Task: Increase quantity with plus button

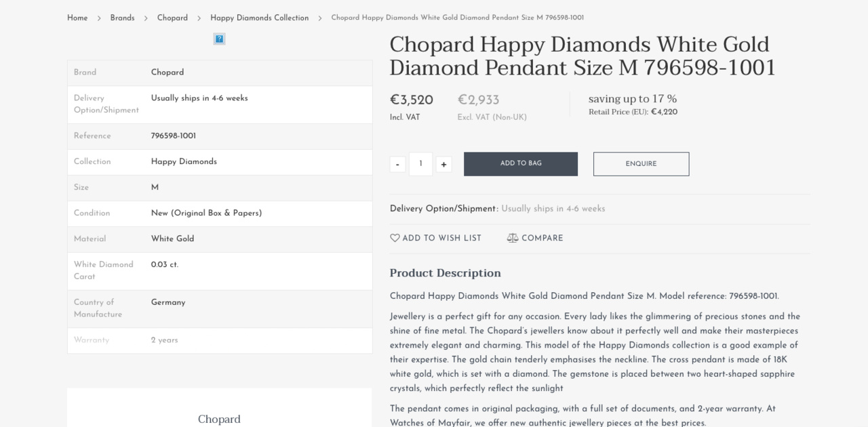Action: point(443,164)
